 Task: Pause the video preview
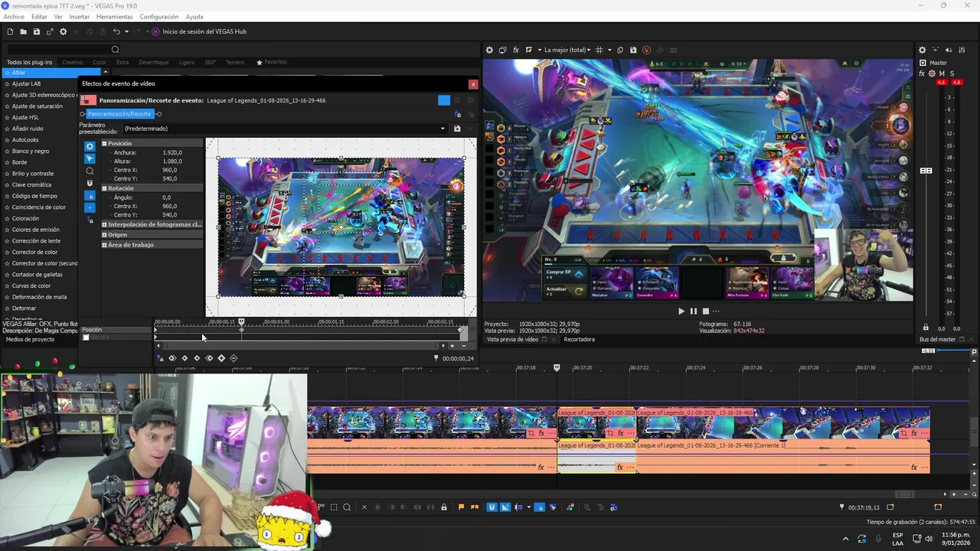pos(694,311)
